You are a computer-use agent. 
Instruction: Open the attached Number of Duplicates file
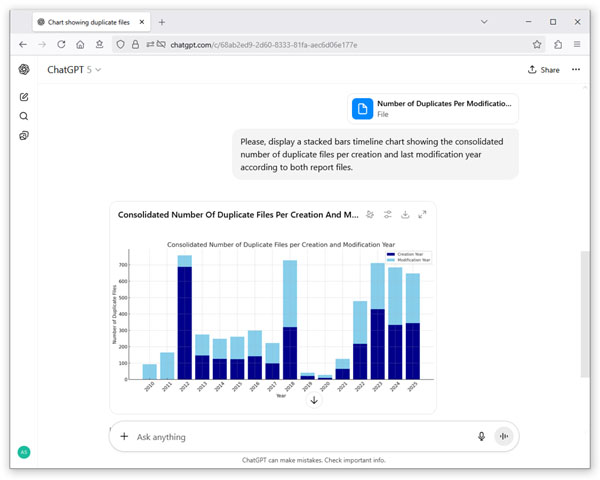click(x=433, y=109)
